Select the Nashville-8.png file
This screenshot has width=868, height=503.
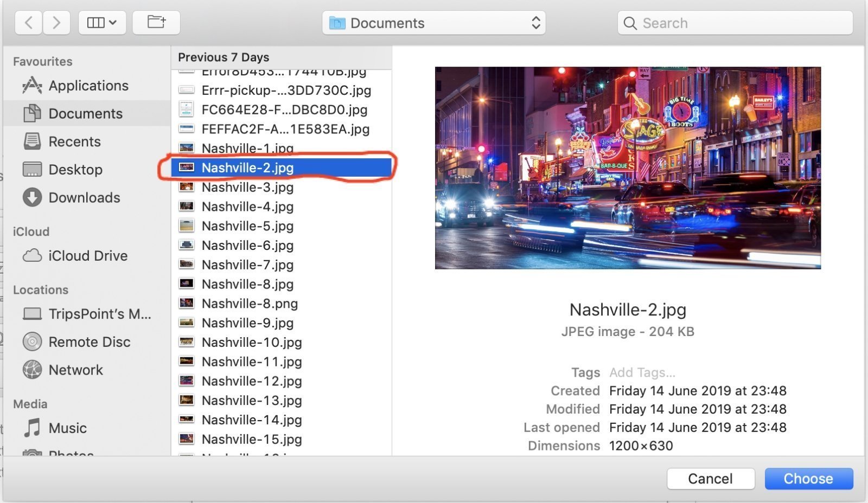[250, 304]
